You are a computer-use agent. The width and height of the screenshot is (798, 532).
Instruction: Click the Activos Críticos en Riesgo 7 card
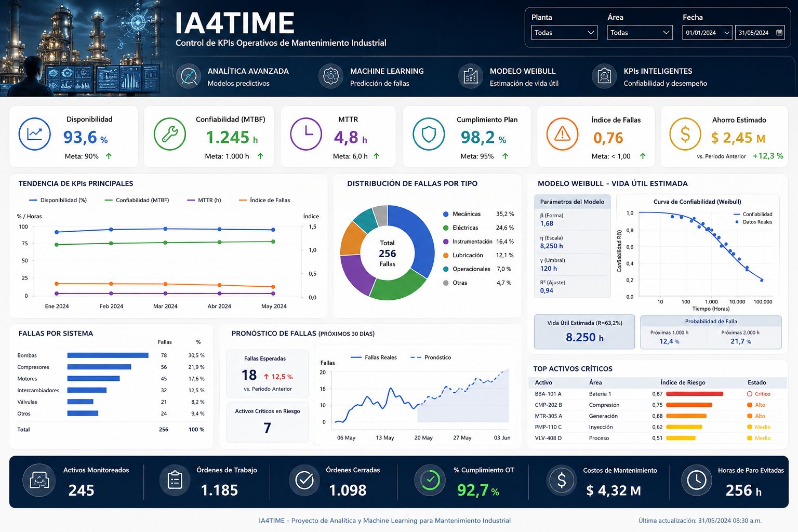pos(268,421)
